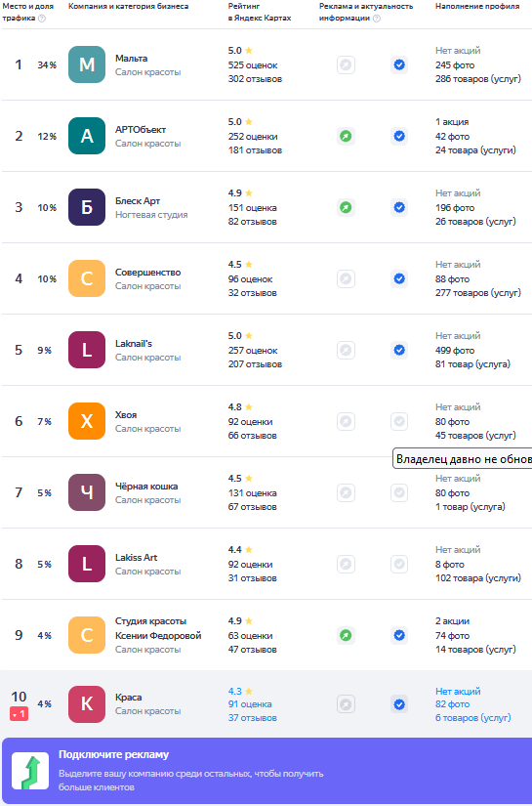Image resolution: width=532 pixels, height=806 pixels.
Task: Click the green arrow icon in advertising banner
Action: pyautogui.click(x=30, y=771)
